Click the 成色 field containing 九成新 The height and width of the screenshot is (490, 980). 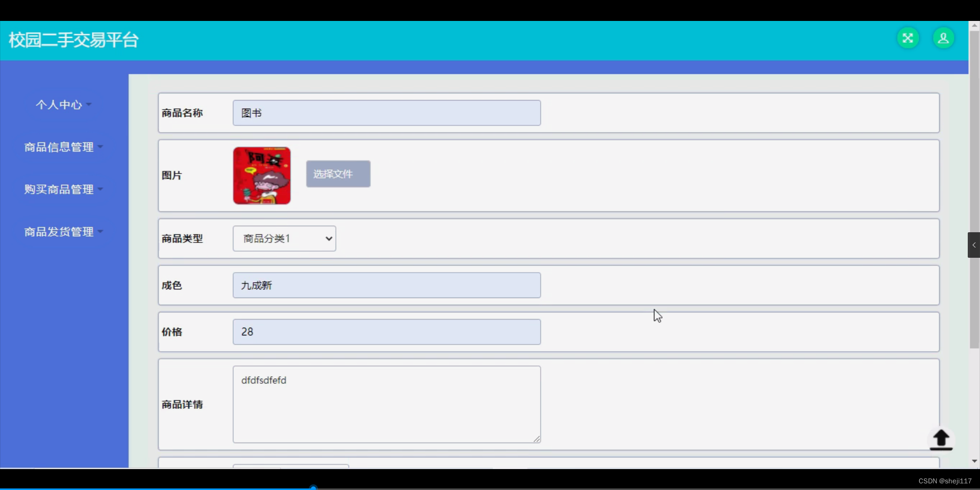[x=386, y=285]
